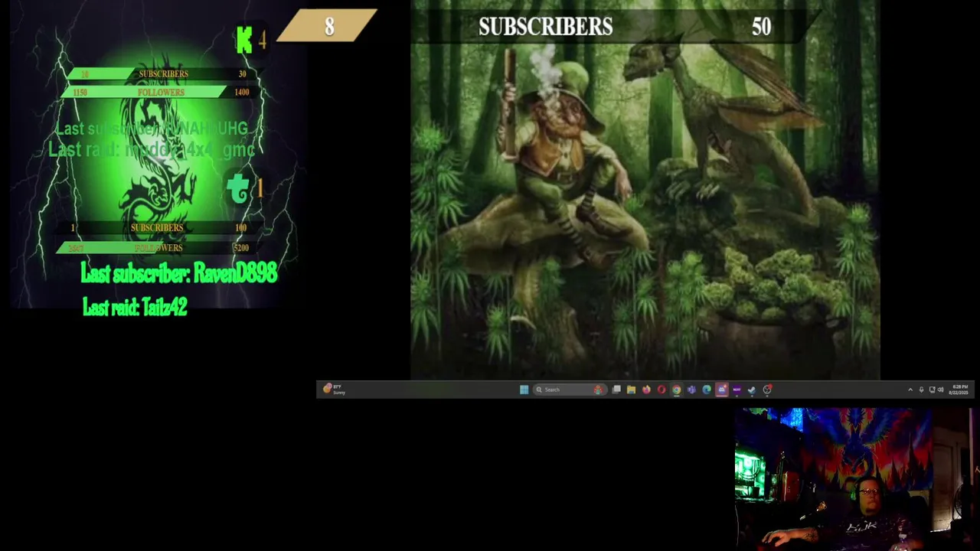
Task: Open the Windows Start menu
Action: pos(524,390)
